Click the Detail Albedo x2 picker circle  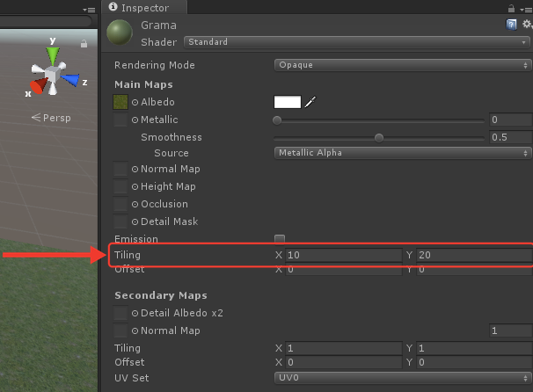[135, 313]
